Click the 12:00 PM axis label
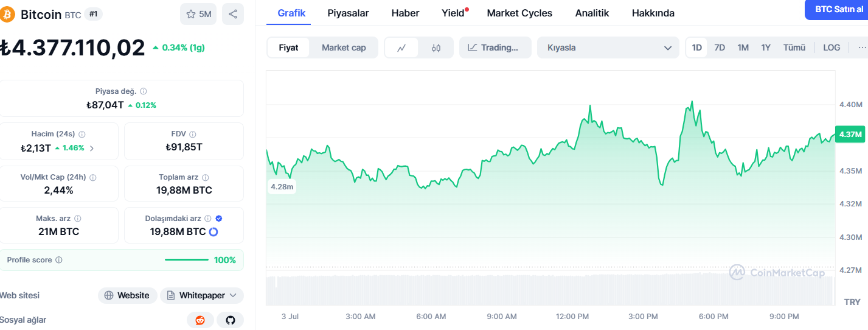The height and width of the screenshot is (330, 868). (572, 317)
